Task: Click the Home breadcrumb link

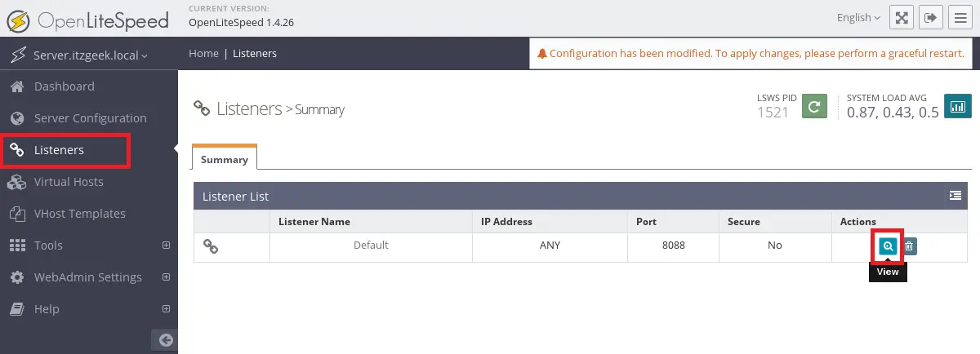Action: click(x=203, y=53)
